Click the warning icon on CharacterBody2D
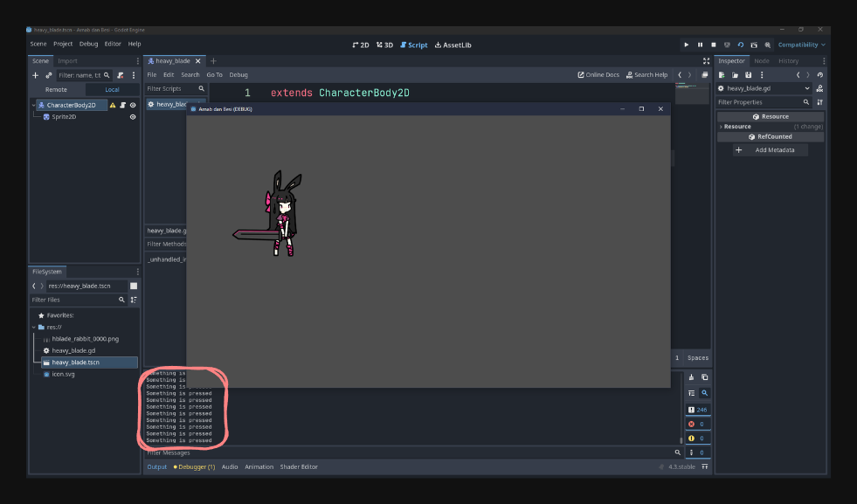The height and width of the screenshot is (504, 857). pos(113,105)
